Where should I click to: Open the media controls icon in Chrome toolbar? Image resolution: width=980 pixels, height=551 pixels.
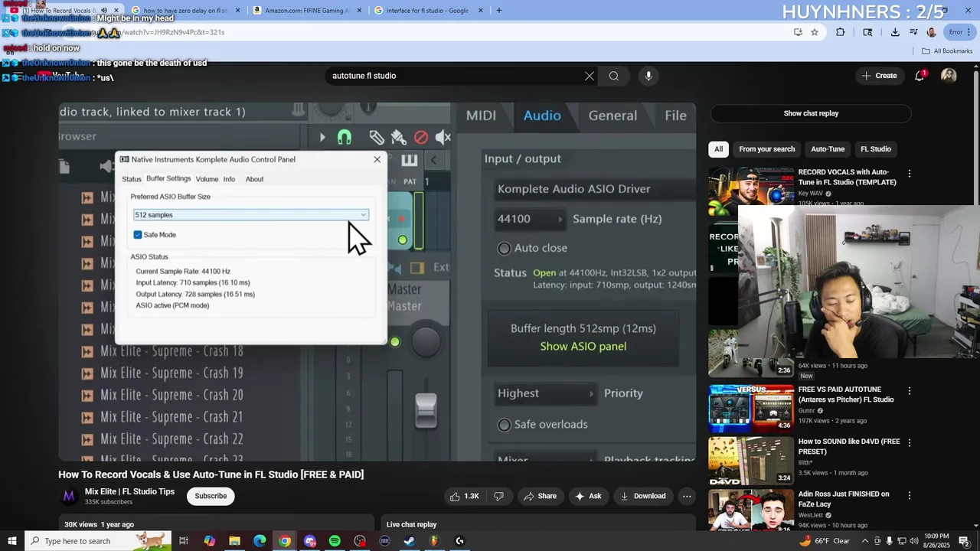(913, 32)
